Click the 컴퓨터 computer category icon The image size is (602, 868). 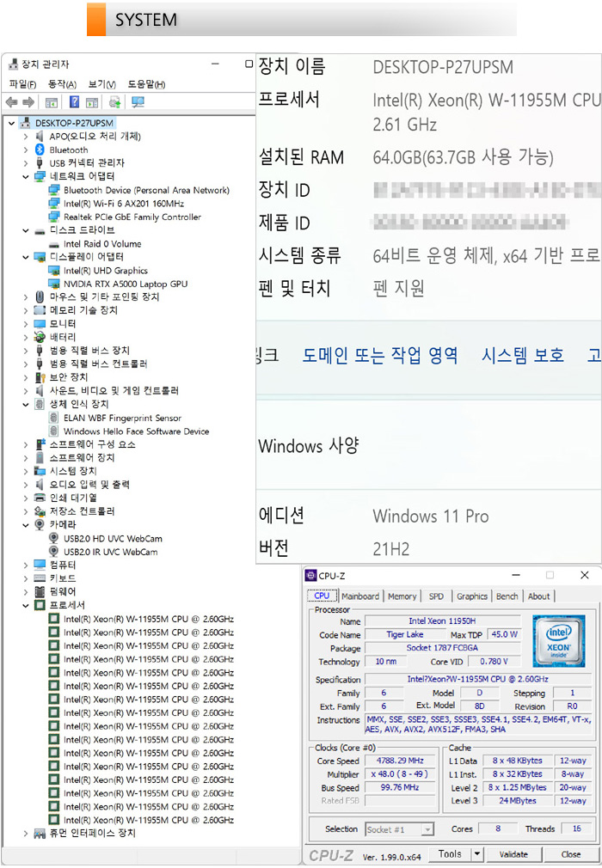(40, 564)
